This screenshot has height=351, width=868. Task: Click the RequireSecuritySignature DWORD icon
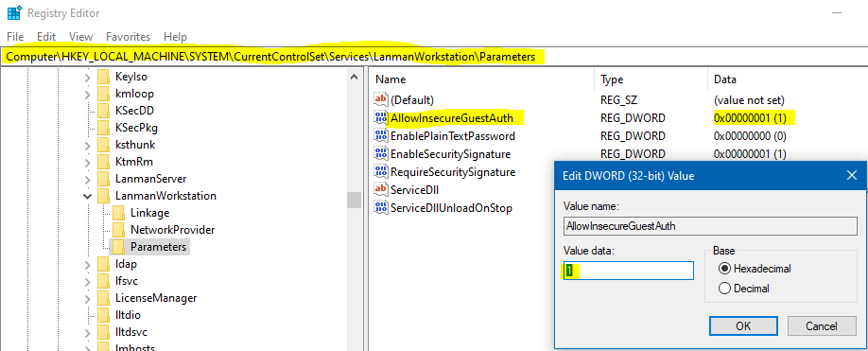tap(381, 171)
